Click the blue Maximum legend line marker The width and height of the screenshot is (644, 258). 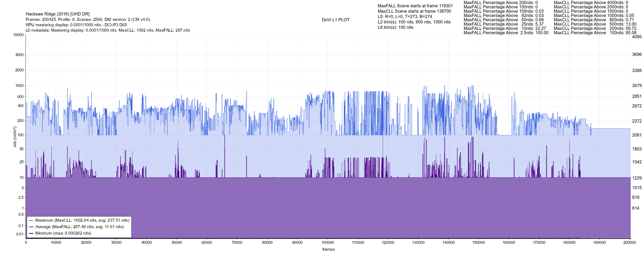31,220
